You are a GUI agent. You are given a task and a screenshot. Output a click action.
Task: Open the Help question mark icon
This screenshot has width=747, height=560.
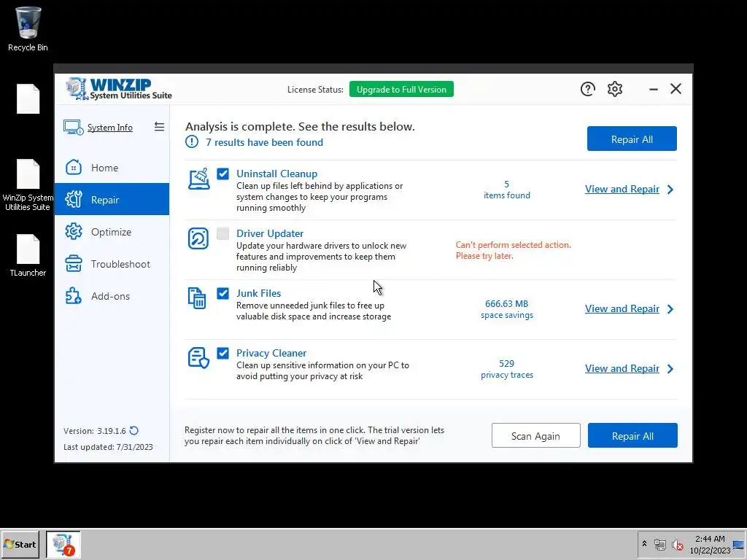(x=587, y=89)
